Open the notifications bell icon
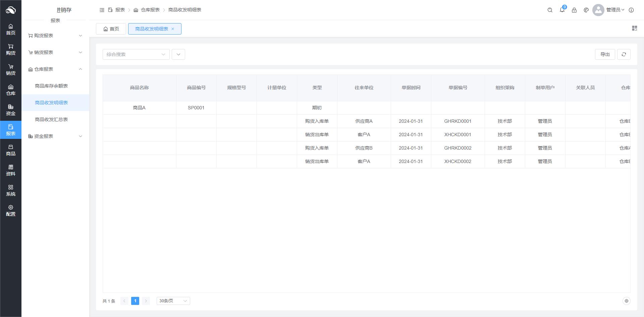Screen dimensions: 644x317 (x=562, y=10)
